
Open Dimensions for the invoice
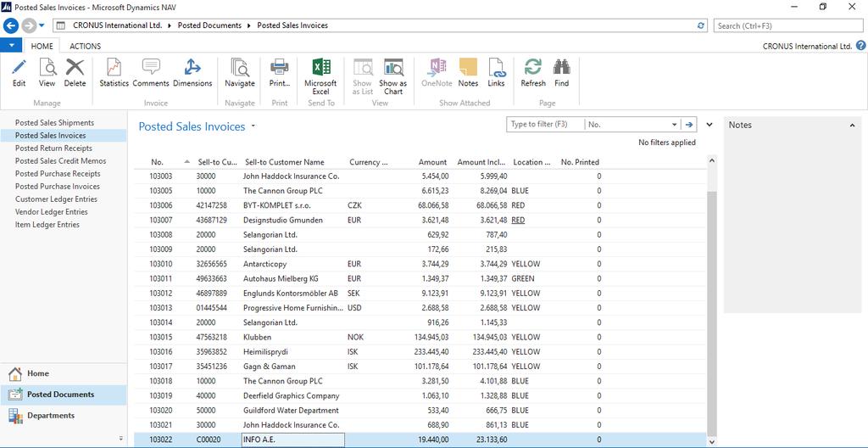click(192, 73)
